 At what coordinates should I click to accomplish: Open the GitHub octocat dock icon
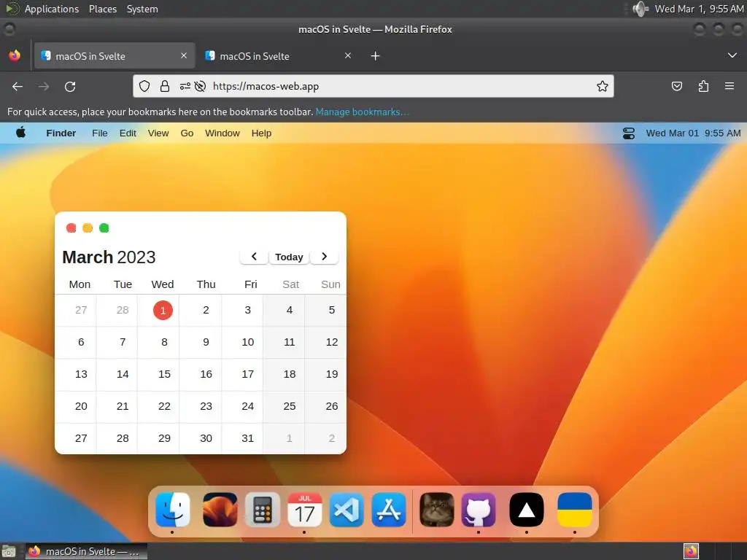(x=479, y=510)
